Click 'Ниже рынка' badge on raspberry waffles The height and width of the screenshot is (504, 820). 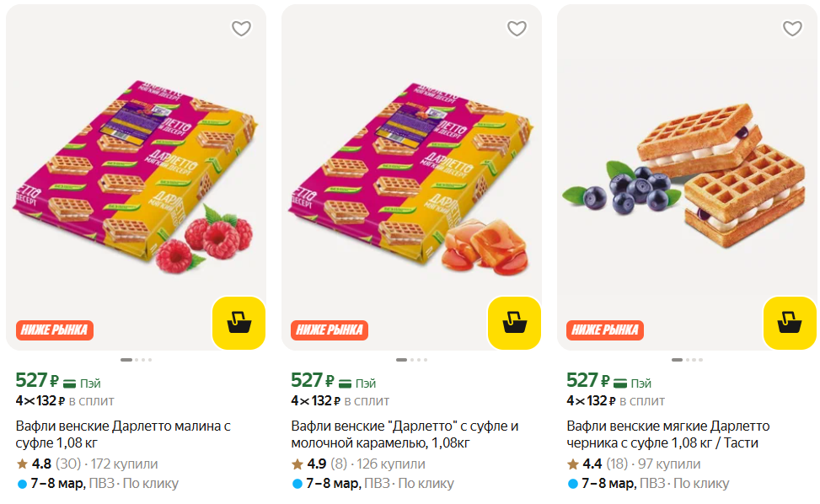click(x=55, y=330)
